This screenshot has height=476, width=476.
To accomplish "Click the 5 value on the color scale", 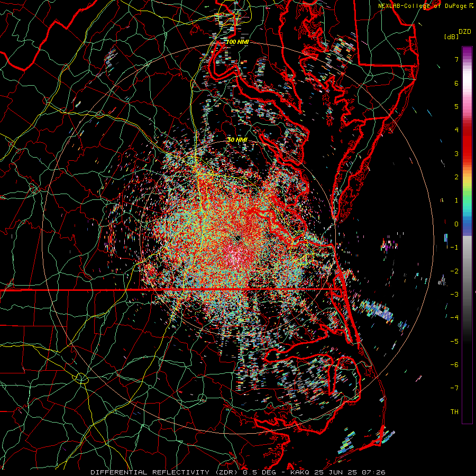I will pos(456,106).
